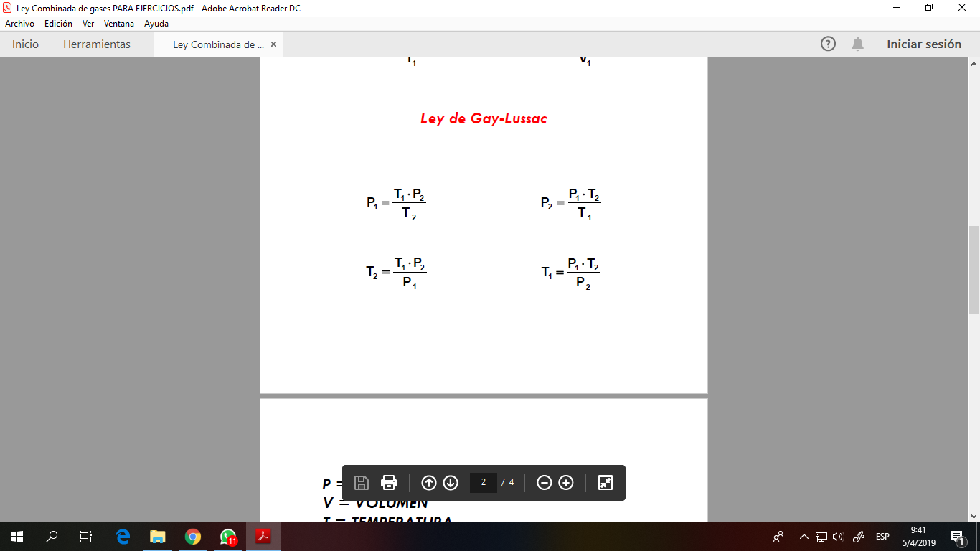Click the P1 formula in the document
980x551 pixels.
click(x=396, y=203)
